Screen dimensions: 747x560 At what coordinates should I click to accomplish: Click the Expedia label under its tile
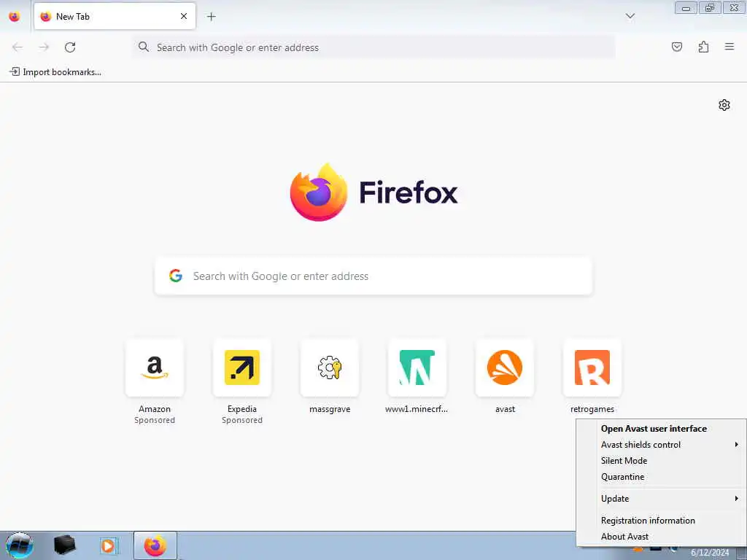(242, 409)
